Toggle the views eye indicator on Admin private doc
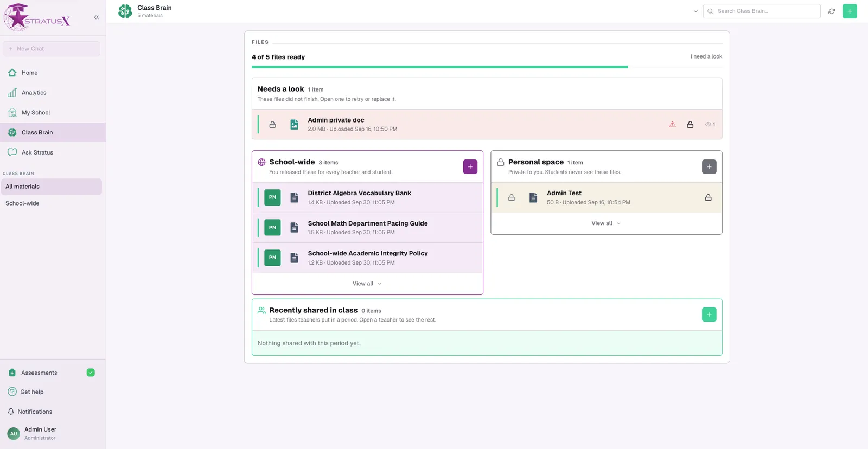The image size is (868, 449). point(710,125)
